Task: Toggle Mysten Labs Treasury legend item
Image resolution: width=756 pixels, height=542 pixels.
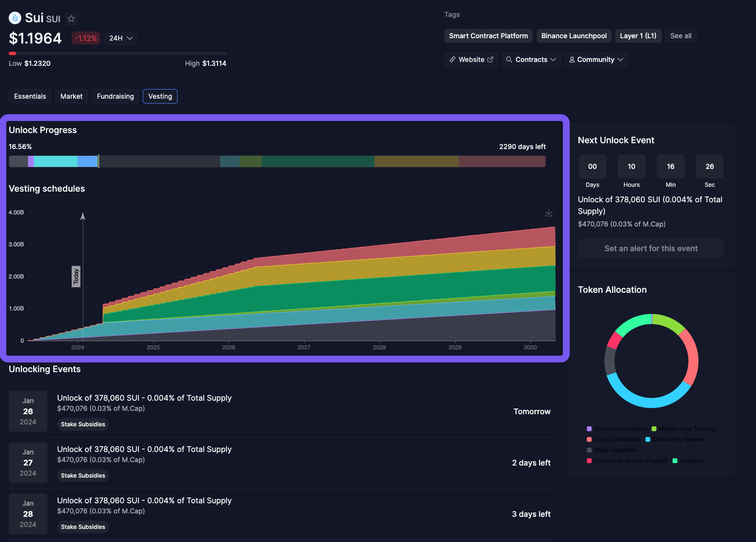Action: click(683, 429)
